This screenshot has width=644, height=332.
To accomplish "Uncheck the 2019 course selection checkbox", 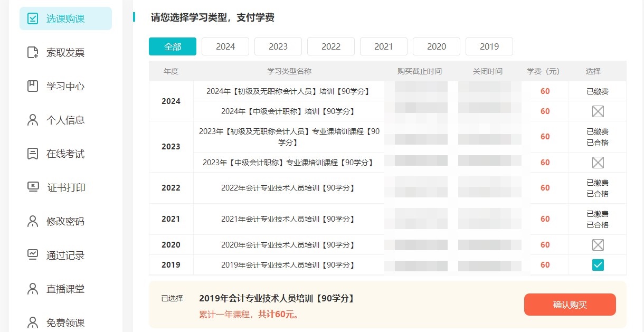I will click(x=598, y=265).
